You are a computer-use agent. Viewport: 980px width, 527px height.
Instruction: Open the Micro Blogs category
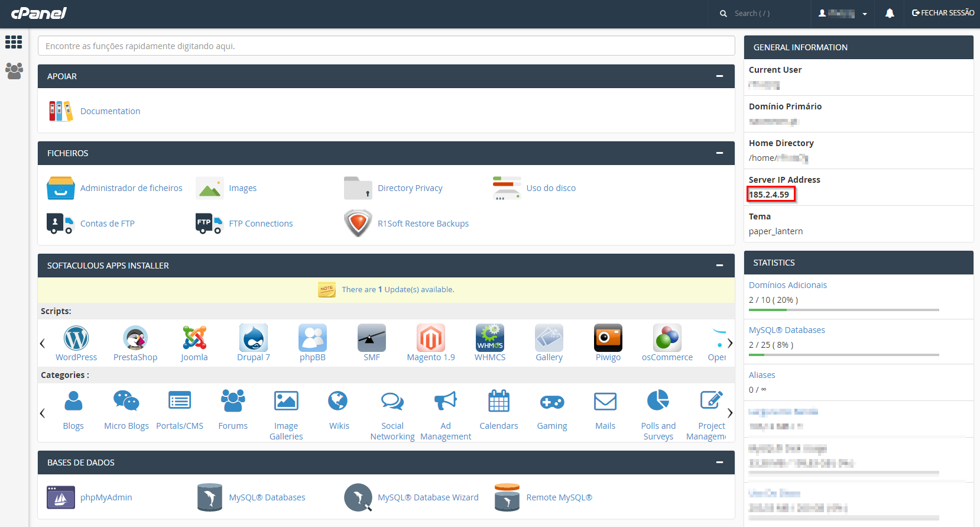pos(126,426)
